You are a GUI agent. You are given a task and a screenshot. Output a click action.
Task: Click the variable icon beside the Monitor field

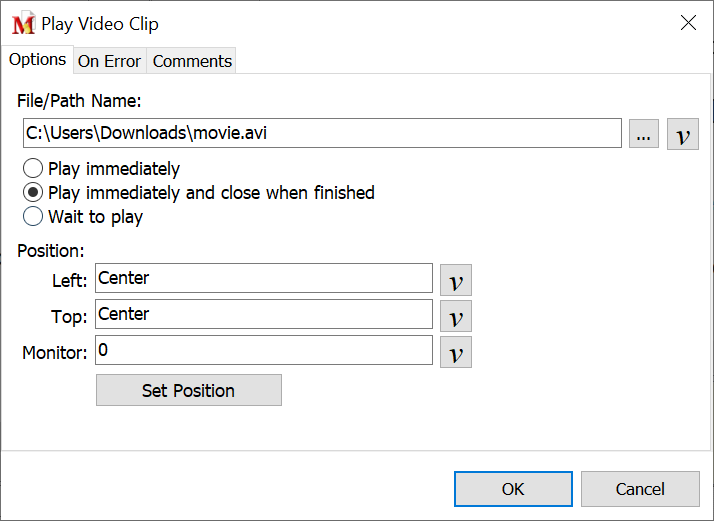pyautogui.click(x=456, y=352)
